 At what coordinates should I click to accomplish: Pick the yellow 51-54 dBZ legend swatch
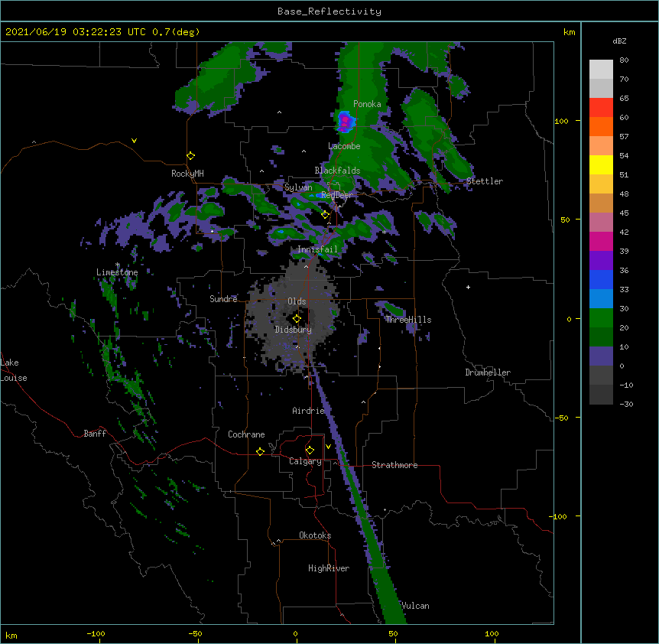coord(601,164)
